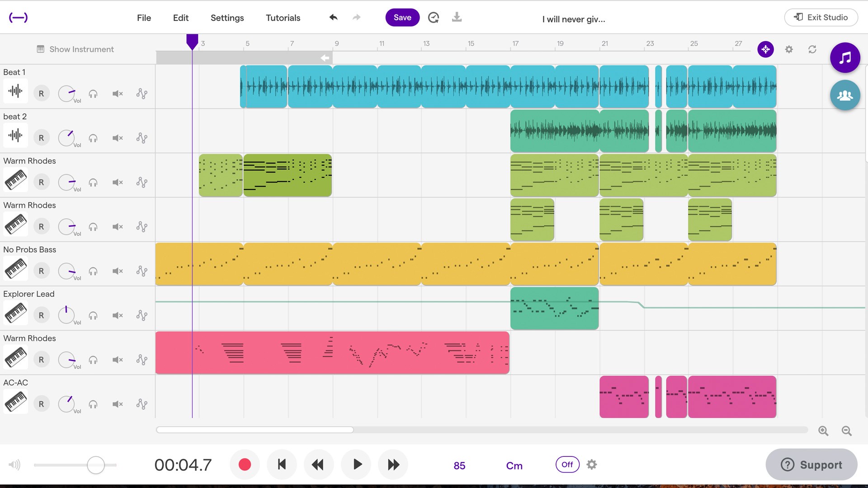
Task: Open automation for Beat 1 track
Action: tap(142, 94)
